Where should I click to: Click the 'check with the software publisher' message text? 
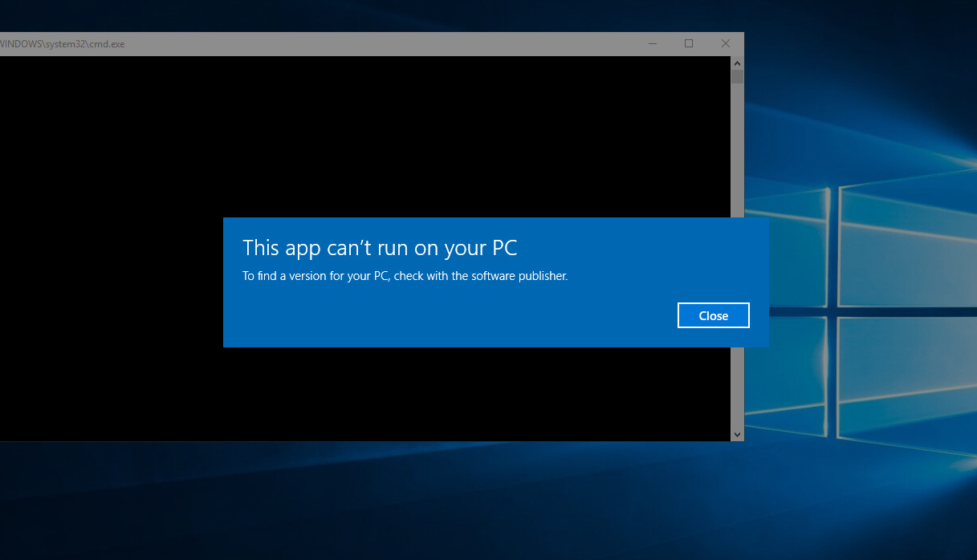coord(405,275)
